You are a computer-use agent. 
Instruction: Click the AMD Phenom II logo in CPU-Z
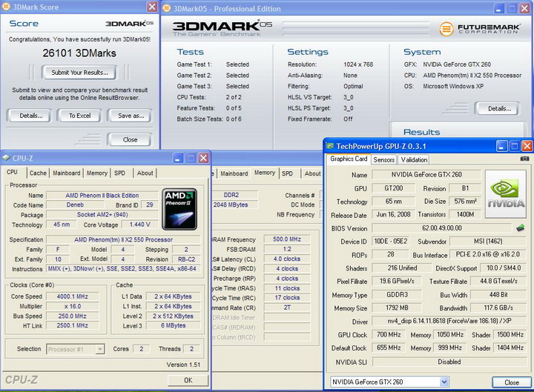point(179,209)
